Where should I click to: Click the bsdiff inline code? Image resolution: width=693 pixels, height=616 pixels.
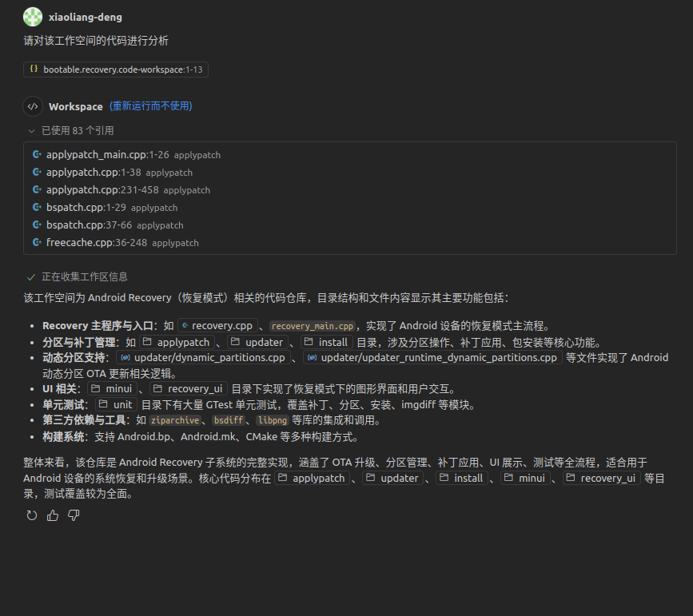[x=229, y=420]
